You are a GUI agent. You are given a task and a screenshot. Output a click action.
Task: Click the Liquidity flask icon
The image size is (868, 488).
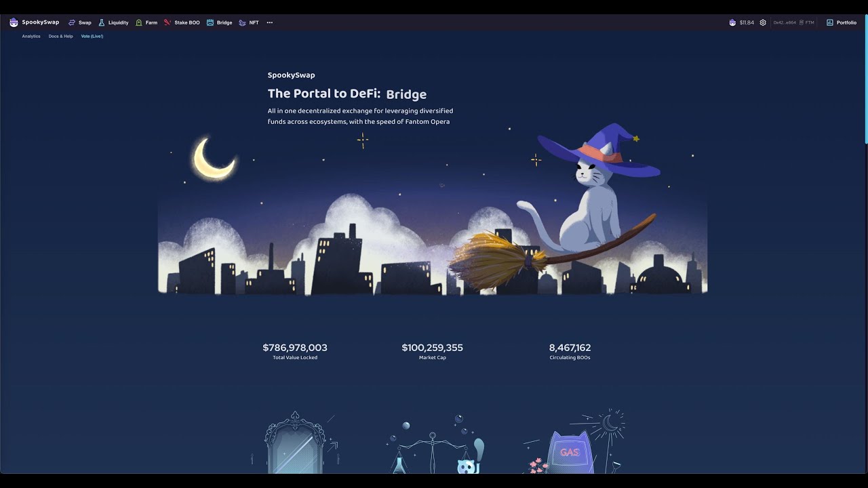[x=102, y=22]
